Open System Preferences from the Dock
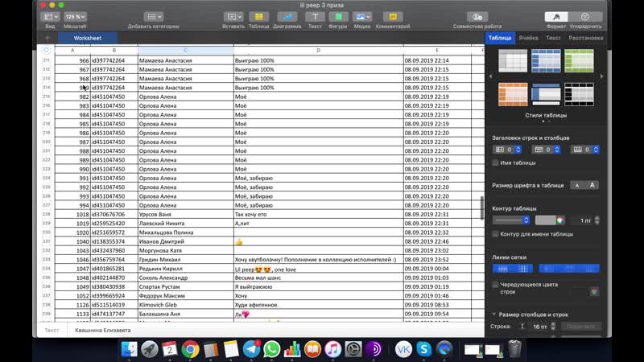The image size is (644, 362). (353, 349)
